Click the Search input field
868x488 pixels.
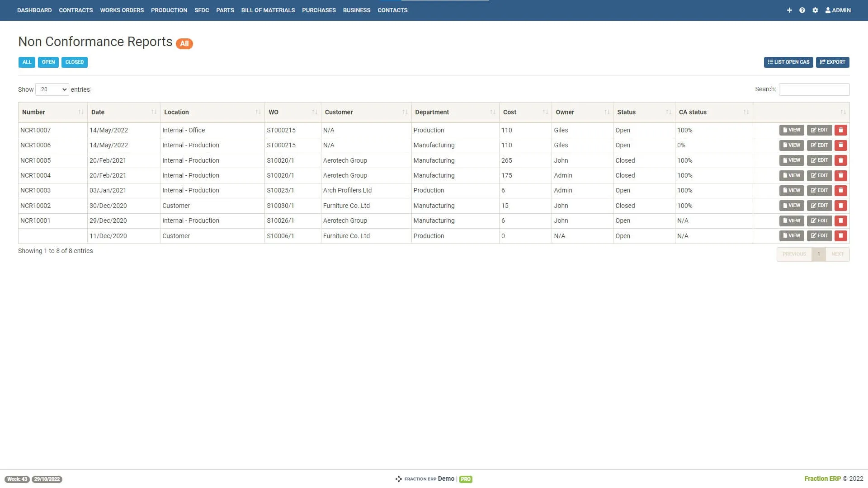[814, 89]
